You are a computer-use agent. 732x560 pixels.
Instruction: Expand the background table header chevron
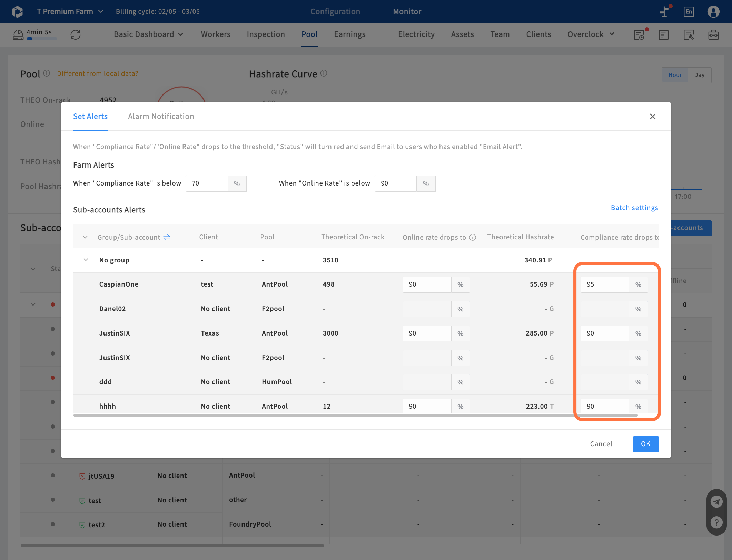(x=33, y=269)
